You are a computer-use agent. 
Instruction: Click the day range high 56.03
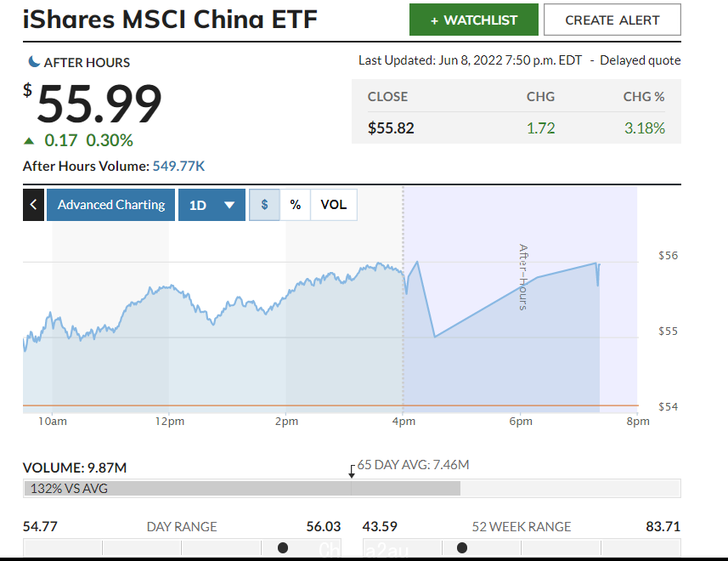tap(324, 527)
